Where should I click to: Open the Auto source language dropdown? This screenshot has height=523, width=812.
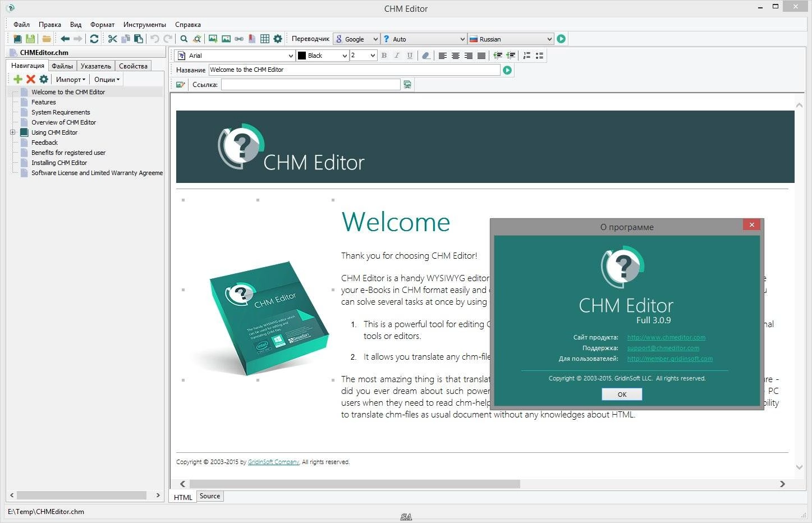[x=424, y=39]
